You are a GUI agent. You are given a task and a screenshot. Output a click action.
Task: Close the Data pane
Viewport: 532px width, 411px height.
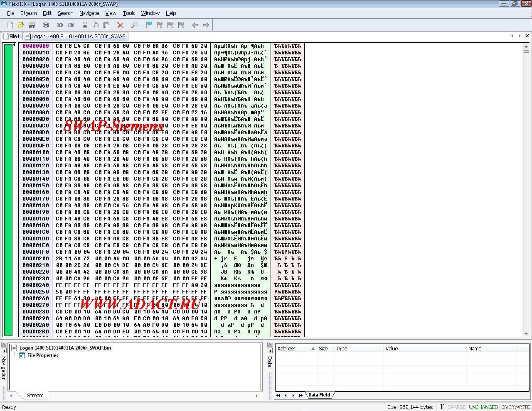[270, 345]
